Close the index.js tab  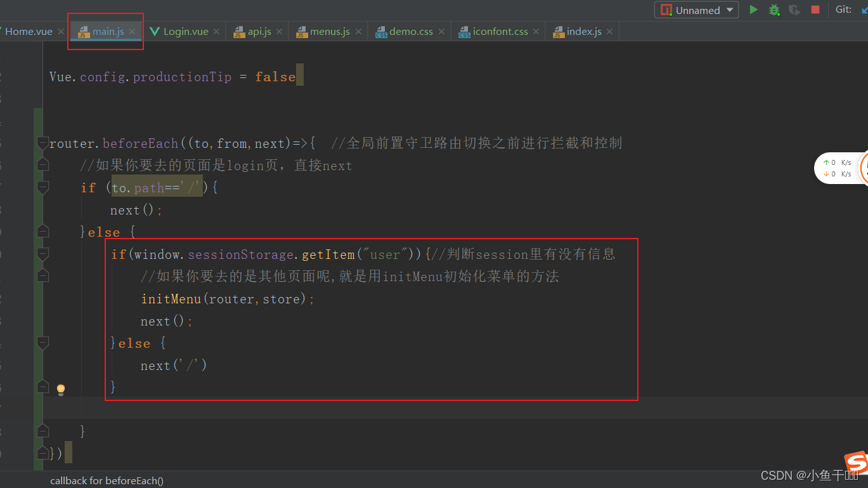pos(609,31)
